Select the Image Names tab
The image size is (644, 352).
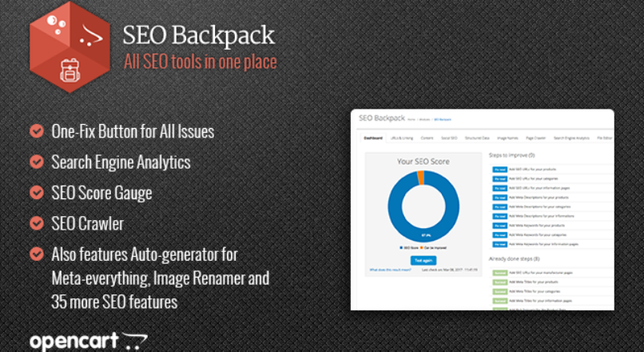point(507,138)
